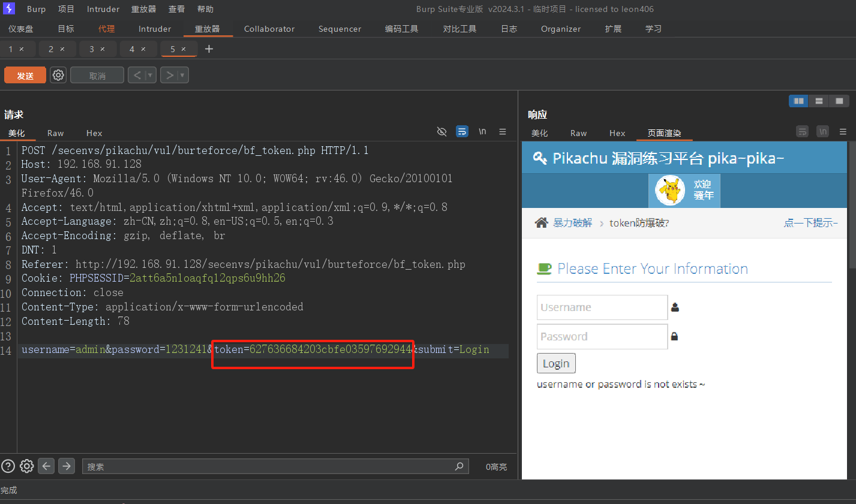This screenshot has height=504, width=856.
Task: Click the key icon in Pikachu header
Action: [540, 158]
